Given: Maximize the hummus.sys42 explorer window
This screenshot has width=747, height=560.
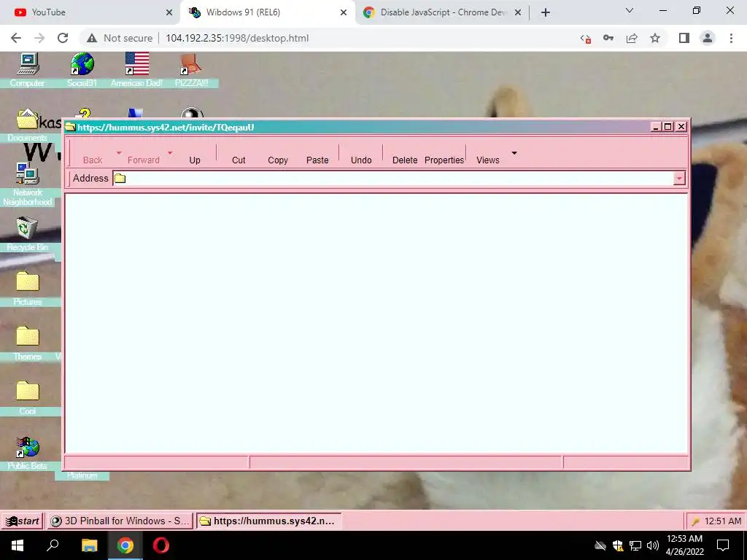Looking at the screenshot, I should pyautogui.click(x=668, y=127).
